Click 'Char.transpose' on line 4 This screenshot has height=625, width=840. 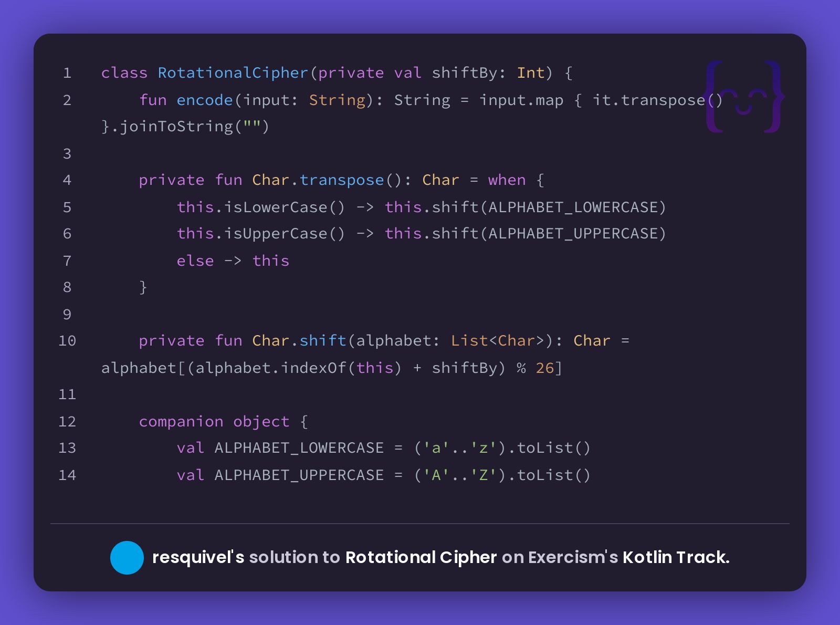[x=318, y=180]
